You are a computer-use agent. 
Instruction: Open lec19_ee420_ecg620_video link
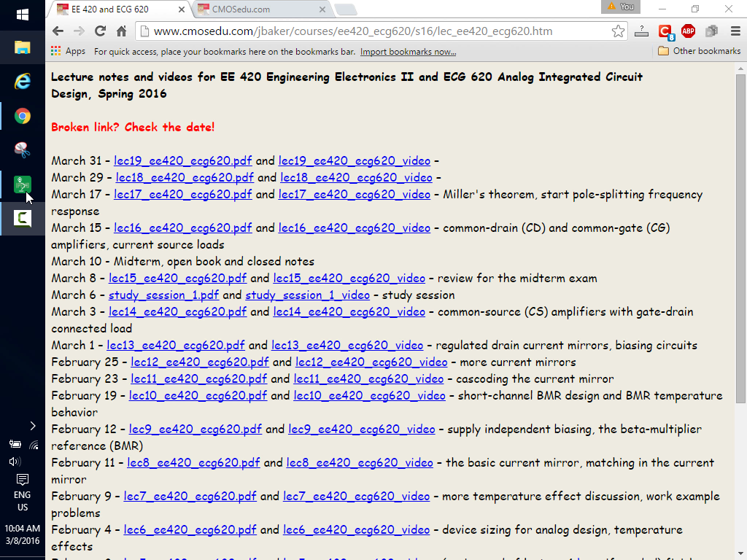coord(355,161)
